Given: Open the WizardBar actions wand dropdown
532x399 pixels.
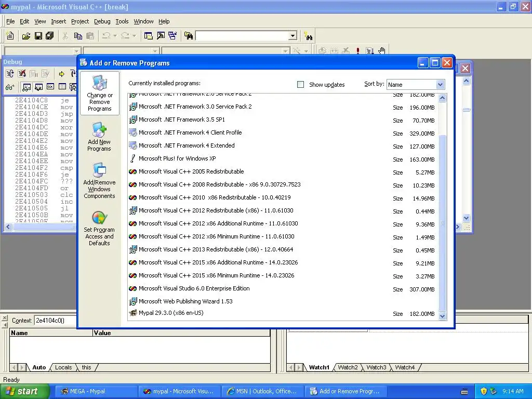Looking at the screenshot, I should 306,51.
